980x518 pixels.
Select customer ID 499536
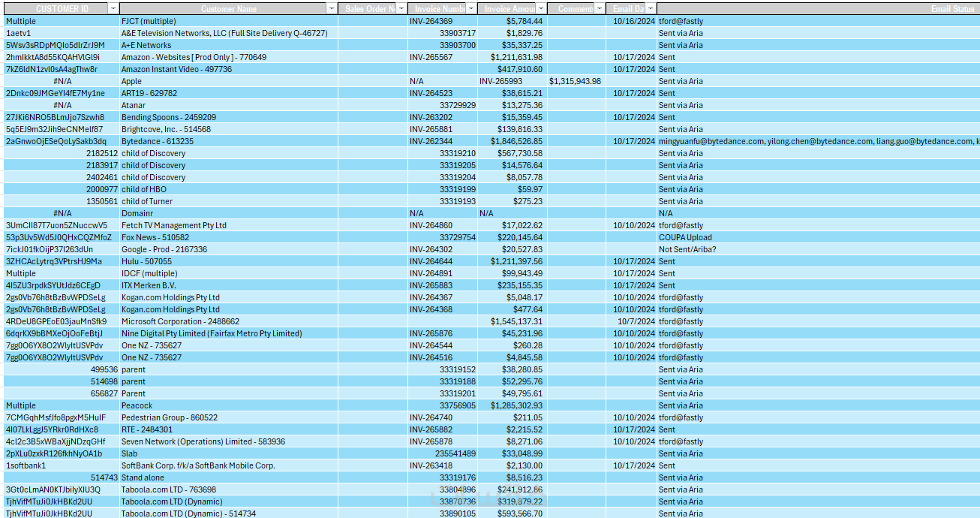pos(62,369)
